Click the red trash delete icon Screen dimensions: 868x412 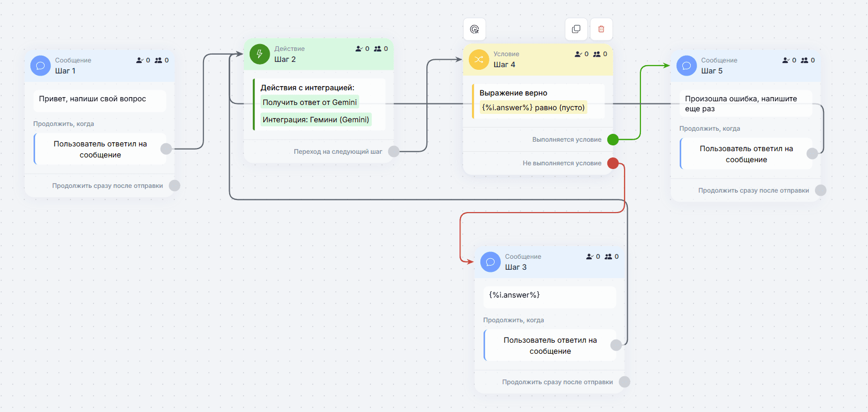click(601, 29)
